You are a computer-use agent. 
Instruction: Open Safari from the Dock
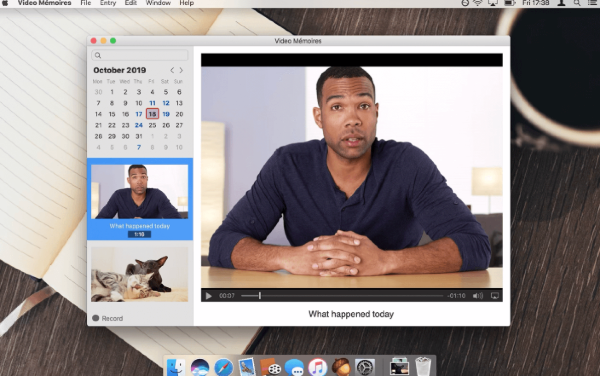223,367
